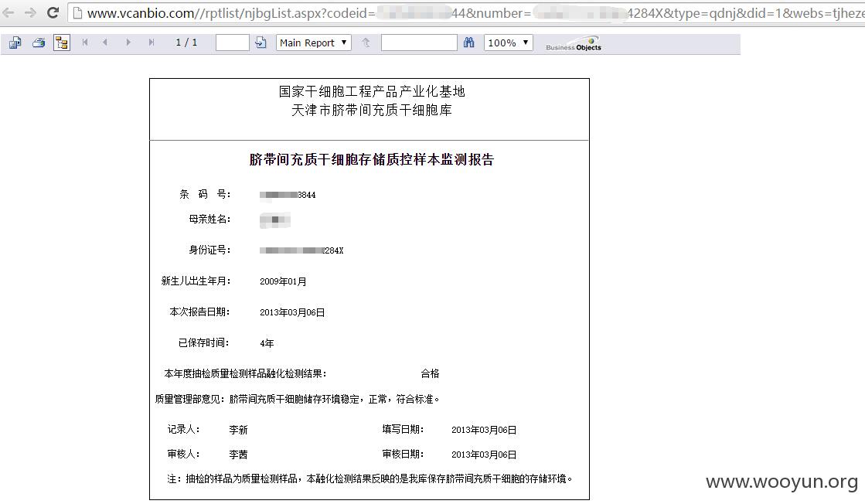Click the binoculars find icon
Image resolution: width=865 pixels, height=504 pixels.
pyautogui.click(x=469, y=43)
